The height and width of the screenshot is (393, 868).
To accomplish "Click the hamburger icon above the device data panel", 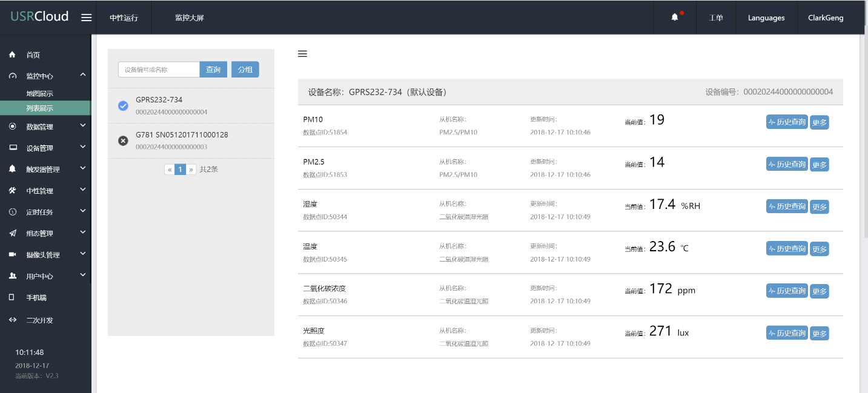I will tap(303, 54).
